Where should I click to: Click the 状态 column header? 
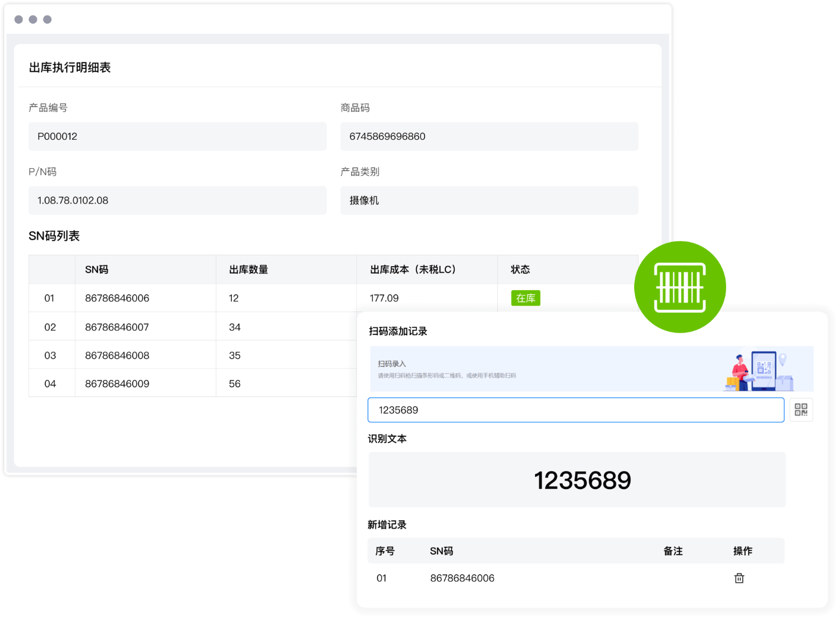(x=520, y=270)
